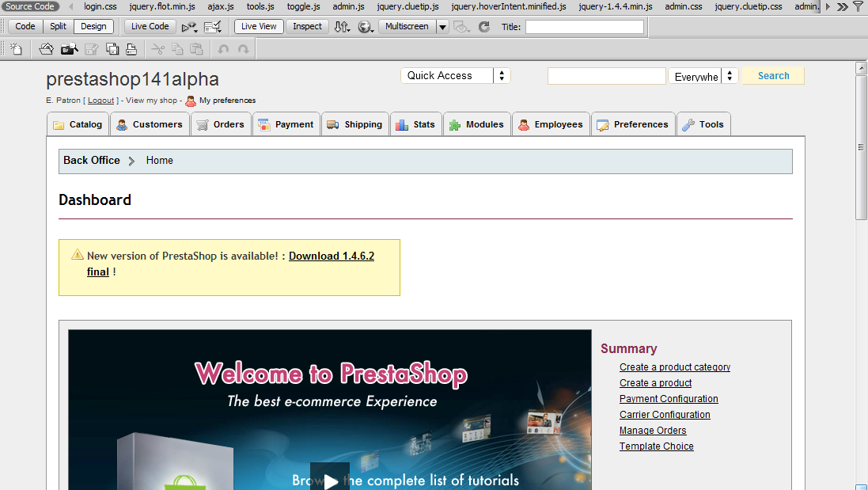This screenshot has width=868, height=490.
Task: Open the jquery.cluetip.js related file
Action: [x=408, y=6]
